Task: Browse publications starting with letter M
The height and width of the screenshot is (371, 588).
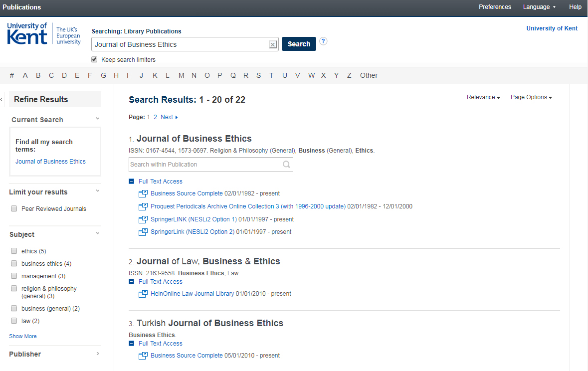Action: (181, 75)
